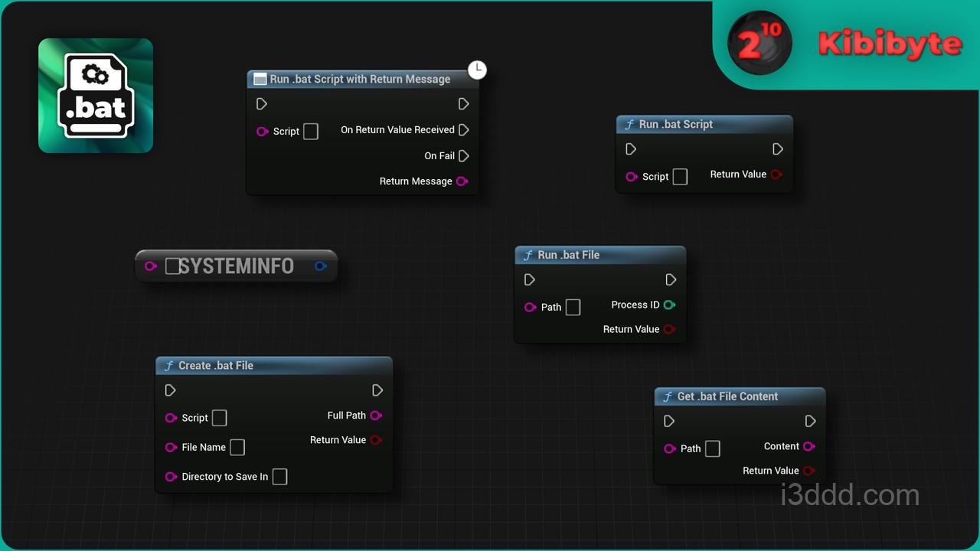Click the clock latent icon on Run .bat Script node
This screenshot has height=551, width=980.
[477, 70]
